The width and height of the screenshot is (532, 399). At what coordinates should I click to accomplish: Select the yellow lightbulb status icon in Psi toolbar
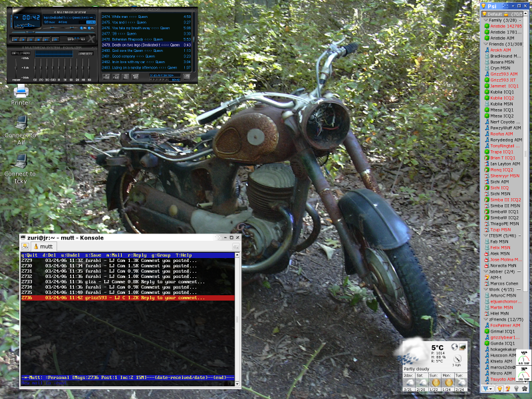[x=500, y=389]
